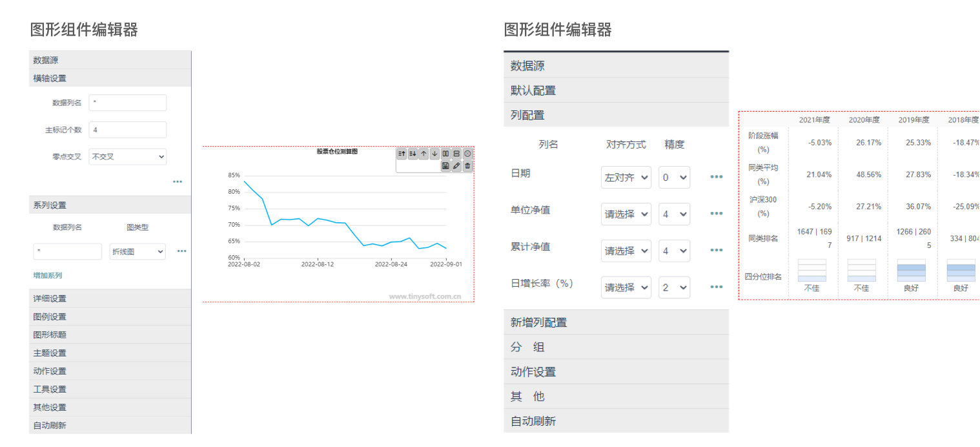Click the plain down arrow in chart toolbar
Viewport: 980px width, 447px height.
pos(434,154)
